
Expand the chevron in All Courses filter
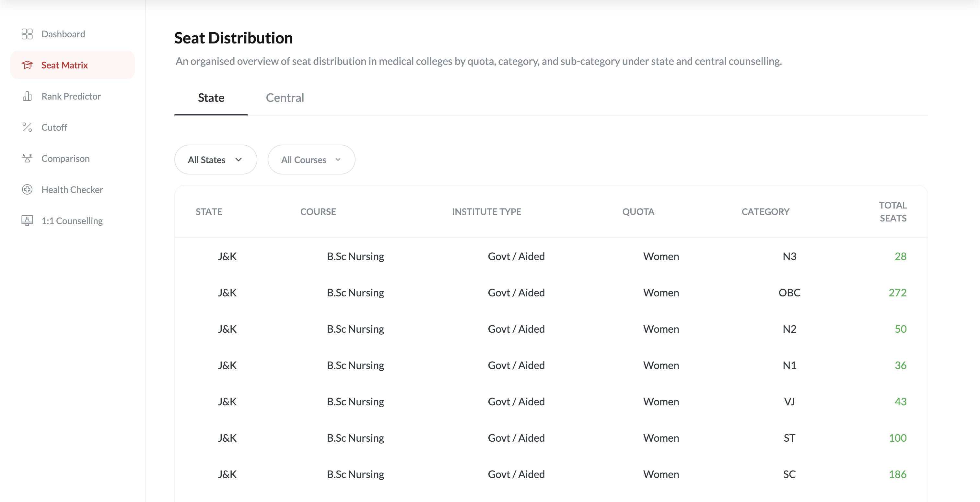(x=338, y=160)
